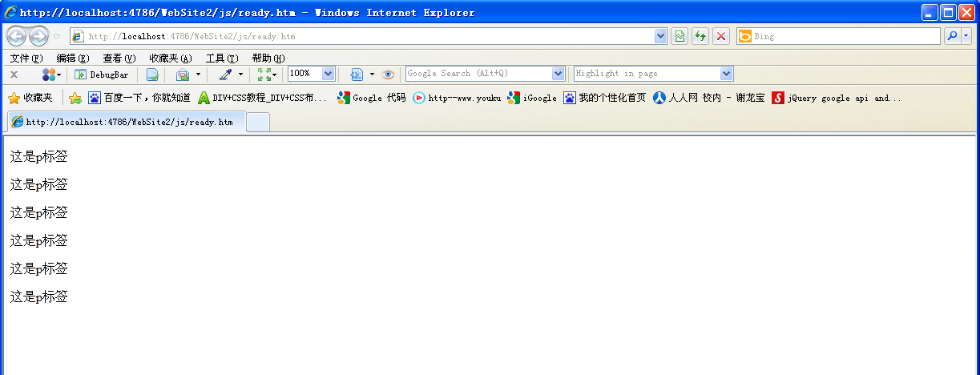The image size is (980, 375).
Task: Open recent pages dropdown beside Forward button
Action: tap(56, 37)
